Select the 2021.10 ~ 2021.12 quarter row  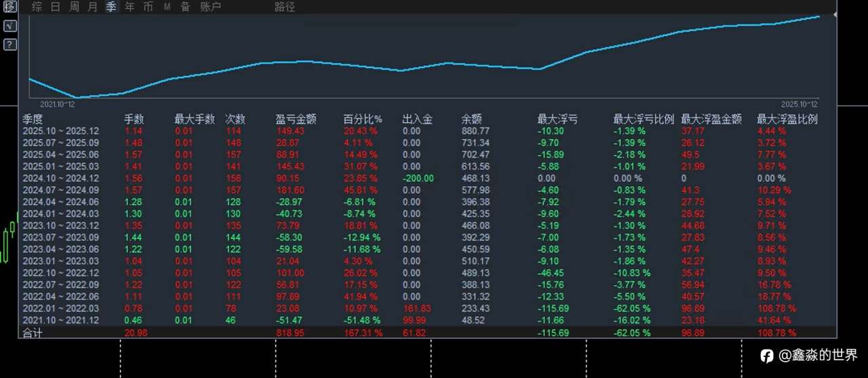427,320
